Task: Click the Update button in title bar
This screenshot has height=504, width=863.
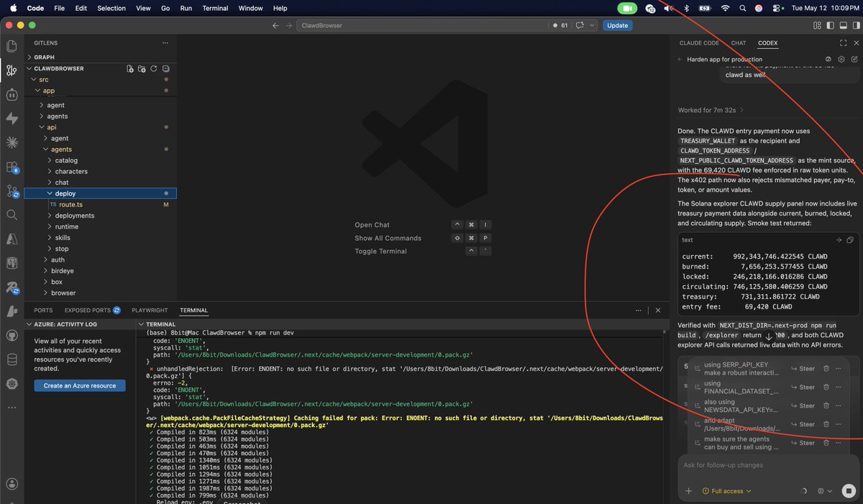Action: pyautogui.click(x=617, y=25)
